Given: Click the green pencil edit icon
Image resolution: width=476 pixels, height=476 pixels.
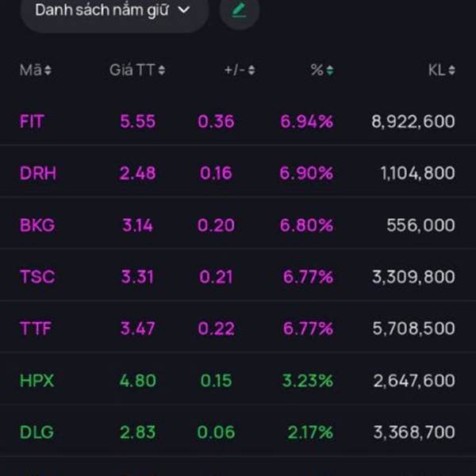Looking at the screenshot, I should [239, 10].
